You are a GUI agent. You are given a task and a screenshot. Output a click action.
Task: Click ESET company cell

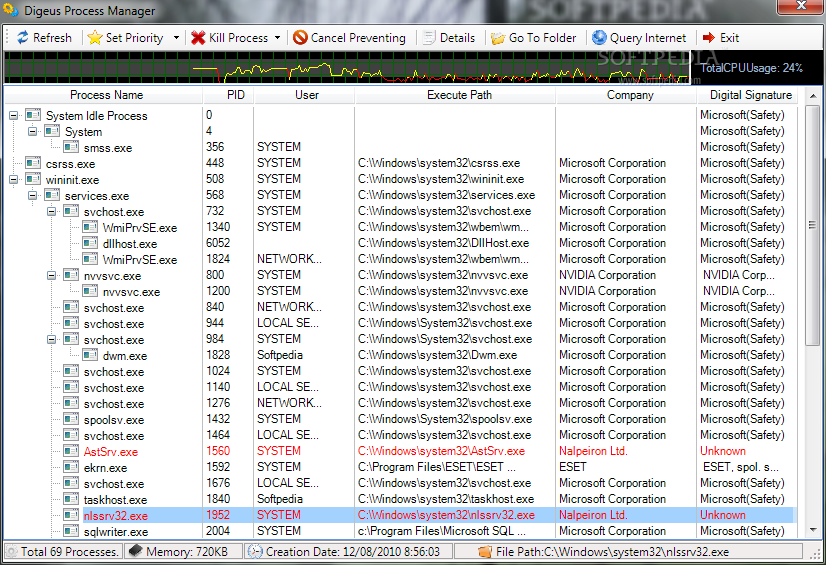573,467
